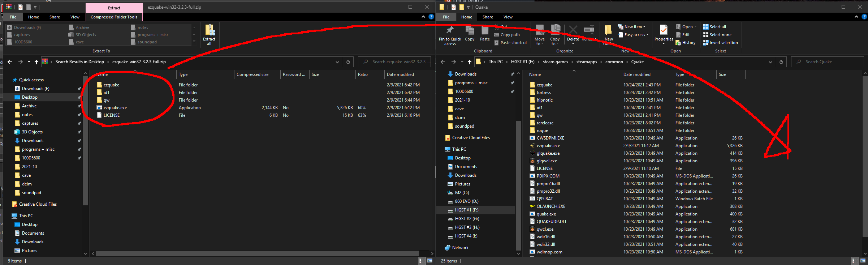Click Copy path in the Clipboard group
868x265 pixels.
coord(507,35)
